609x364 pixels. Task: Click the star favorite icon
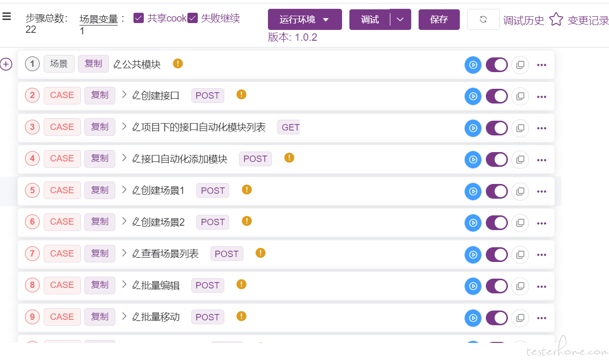coord(556,20)
